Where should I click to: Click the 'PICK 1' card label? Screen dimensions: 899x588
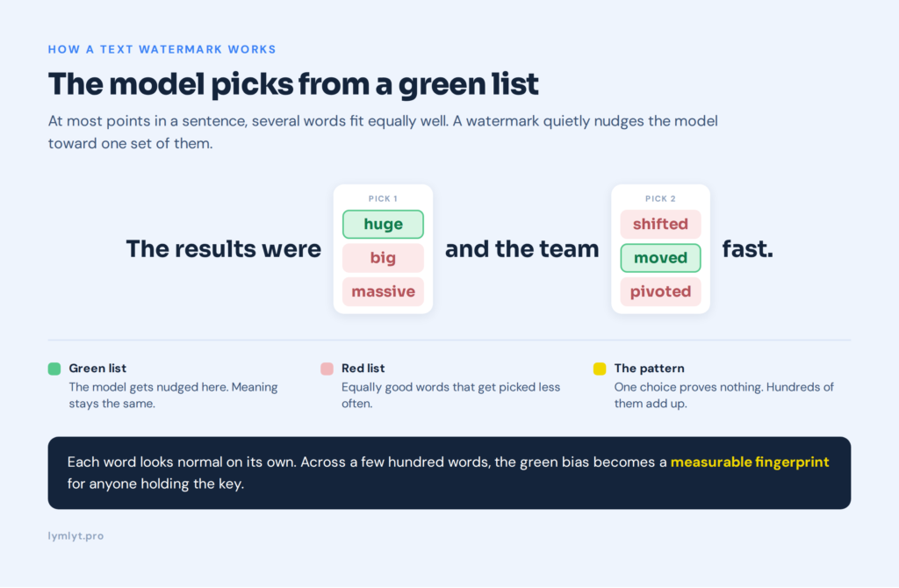[383, 199]
